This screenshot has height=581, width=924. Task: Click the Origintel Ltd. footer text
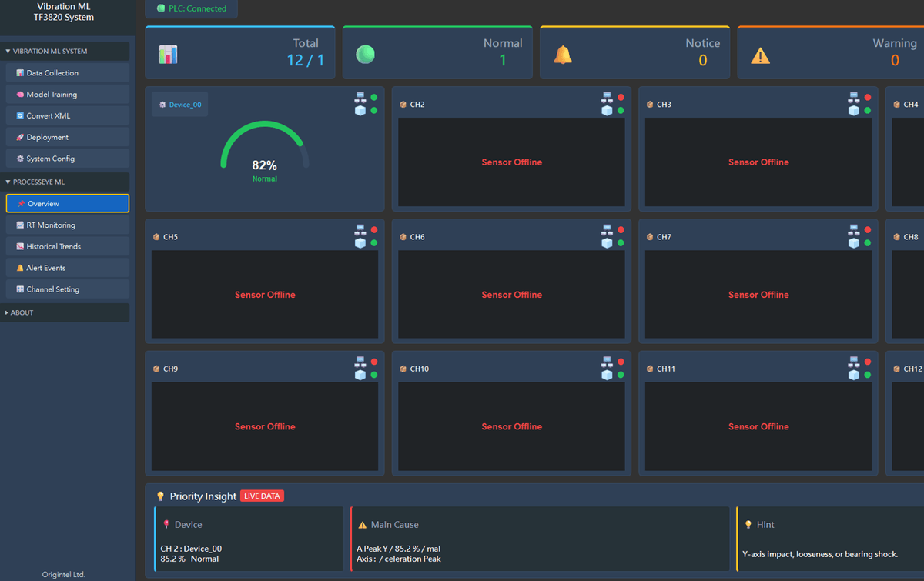pos(63,574)
